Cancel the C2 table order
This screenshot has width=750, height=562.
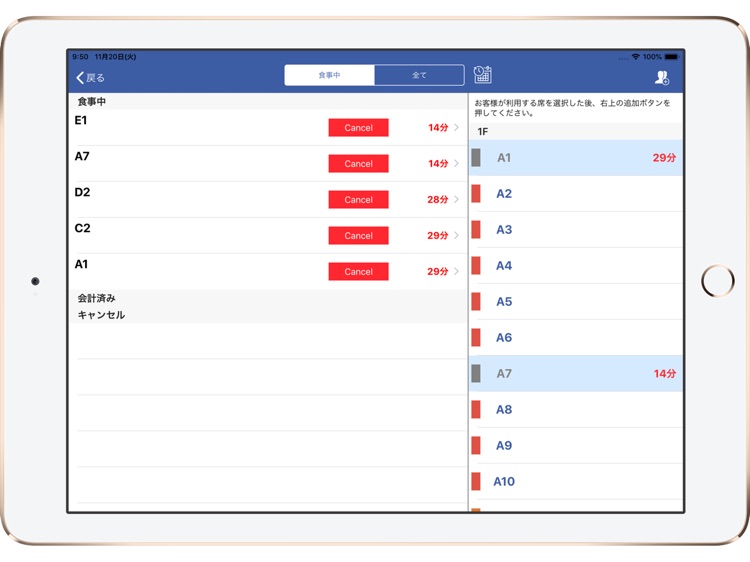point(358,235)
